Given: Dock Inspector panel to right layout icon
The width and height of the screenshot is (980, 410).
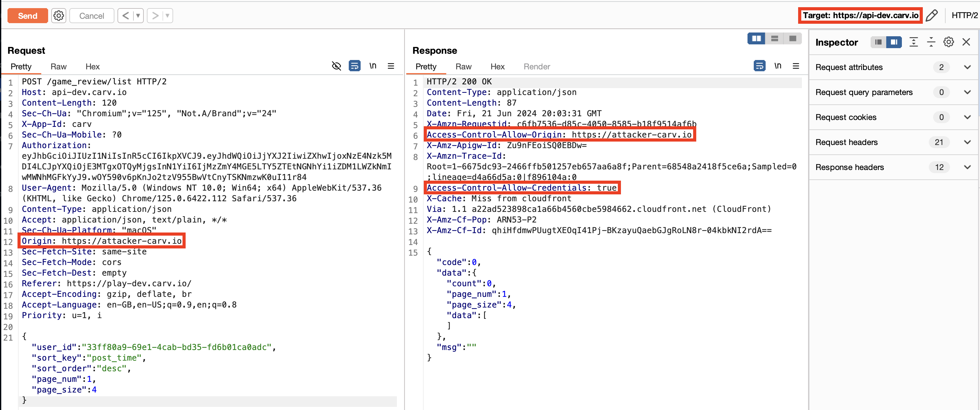Looking at the screenshot, I should (x=894, y=42).
